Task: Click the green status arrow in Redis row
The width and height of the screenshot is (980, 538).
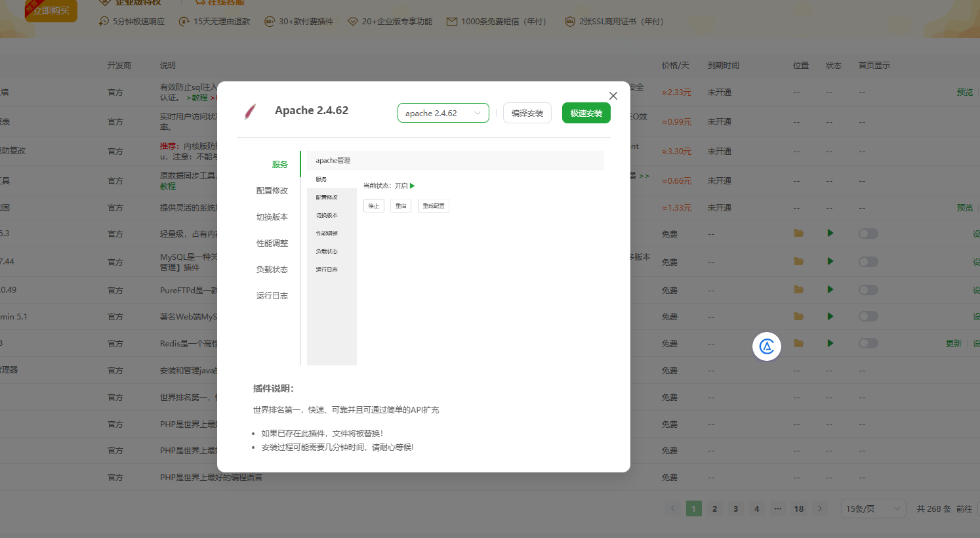Action: click(x=830, y=343)
